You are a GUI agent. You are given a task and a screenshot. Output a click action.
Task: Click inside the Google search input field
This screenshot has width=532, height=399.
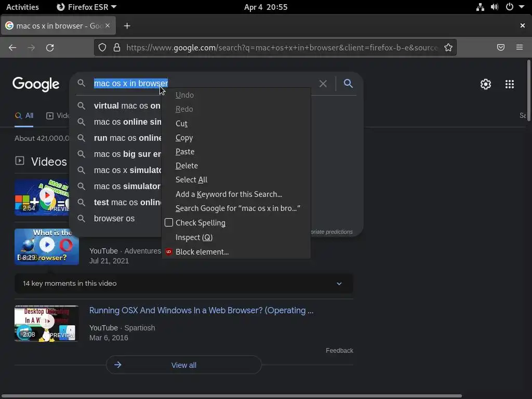click(x=204, y=84)
